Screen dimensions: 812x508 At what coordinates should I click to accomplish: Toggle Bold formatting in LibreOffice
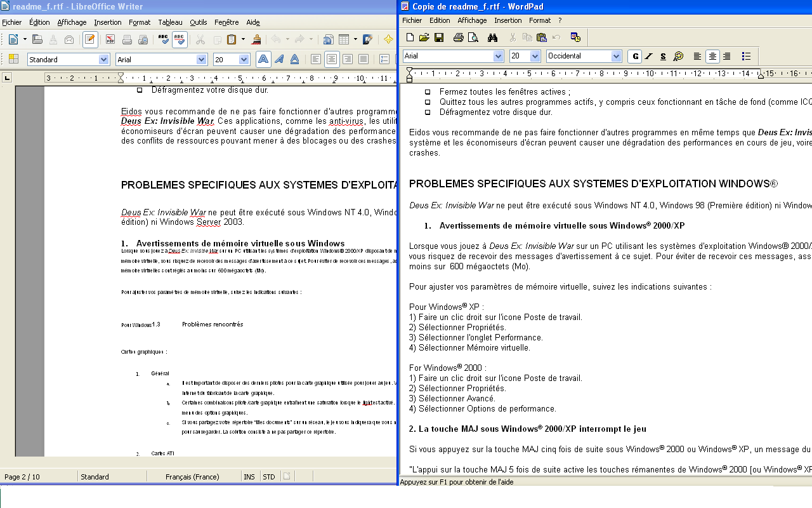(263, 59)
